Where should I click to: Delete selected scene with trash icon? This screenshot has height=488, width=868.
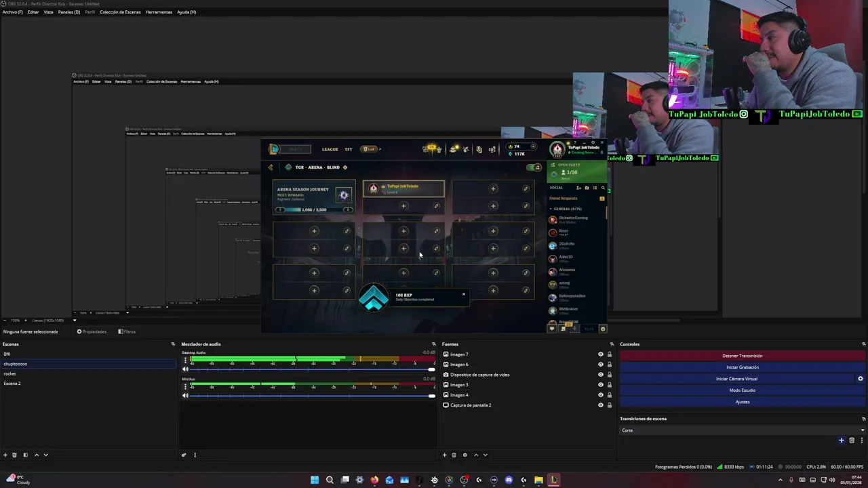[x=14, y=455]
